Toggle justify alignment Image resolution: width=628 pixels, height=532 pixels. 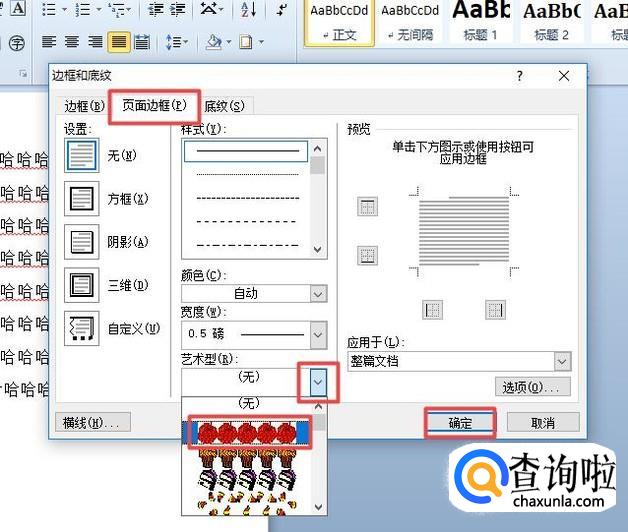tap(119, 42)
